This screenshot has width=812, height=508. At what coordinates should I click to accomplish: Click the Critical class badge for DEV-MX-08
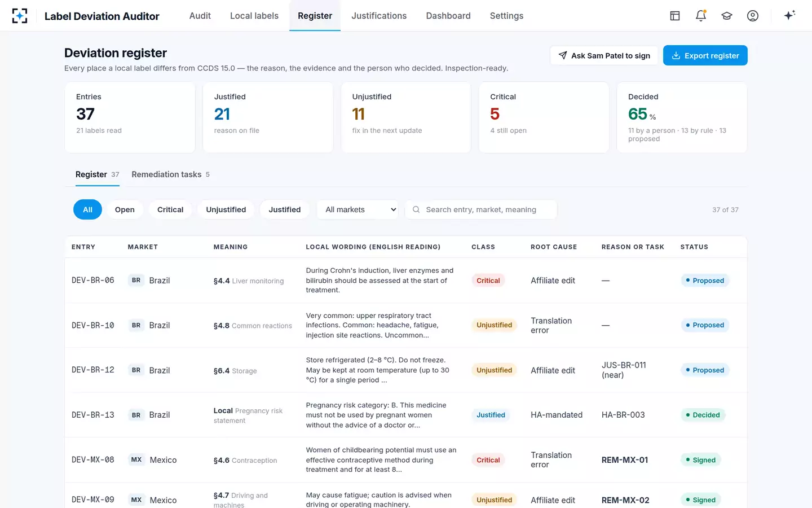point(488,460)
